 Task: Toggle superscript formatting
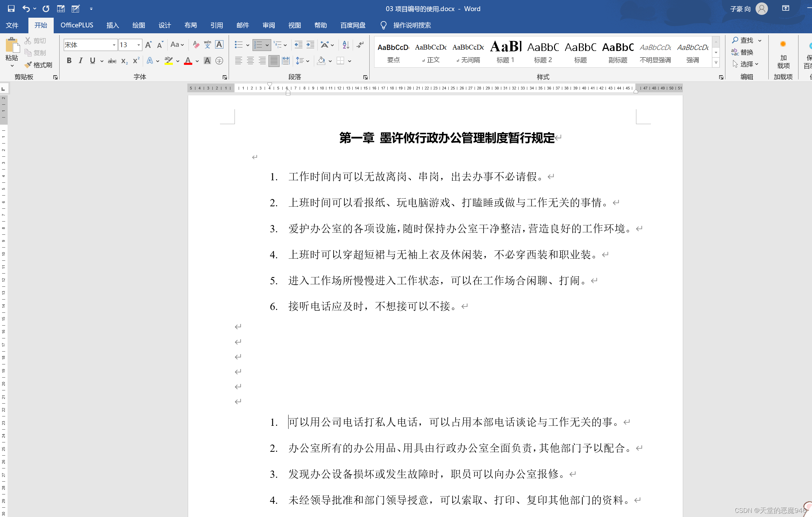coord(136,61)
